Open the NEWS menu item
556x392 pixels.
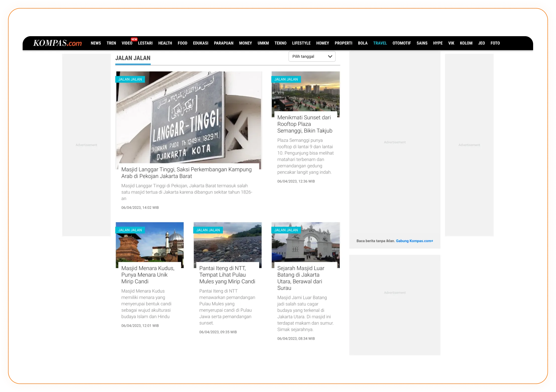tap(96, 43)
